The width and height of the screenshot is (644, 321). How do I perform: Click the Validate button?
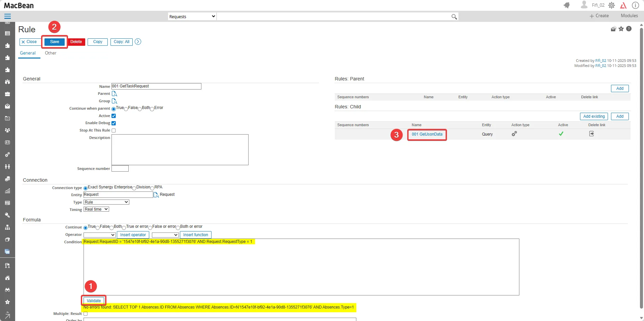coord(94,300)
